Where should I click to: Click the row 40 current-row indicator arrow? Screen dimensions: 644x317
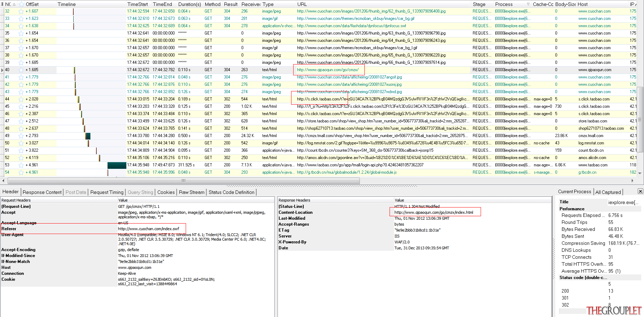point(2,70)
